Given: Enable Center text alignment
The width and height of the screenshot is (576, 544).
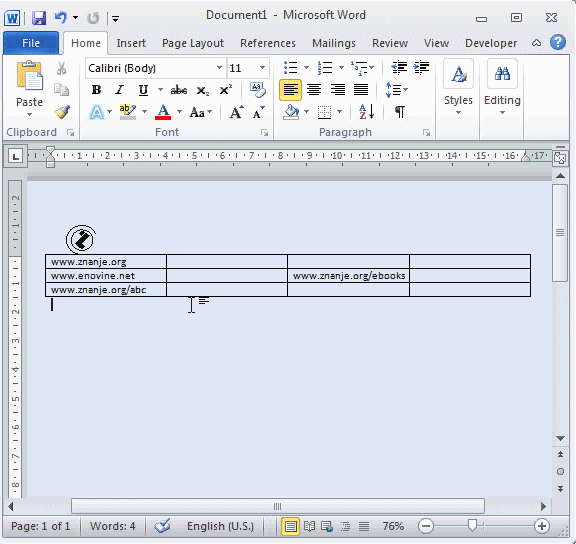Looking at the screenshot, I should pos(314,90).
